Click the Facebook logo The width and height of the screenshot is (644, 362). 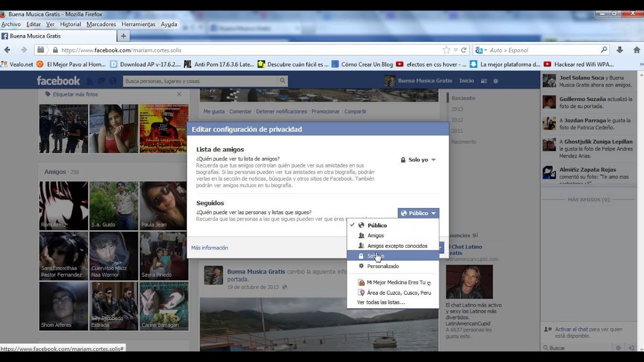pos(58,80)
